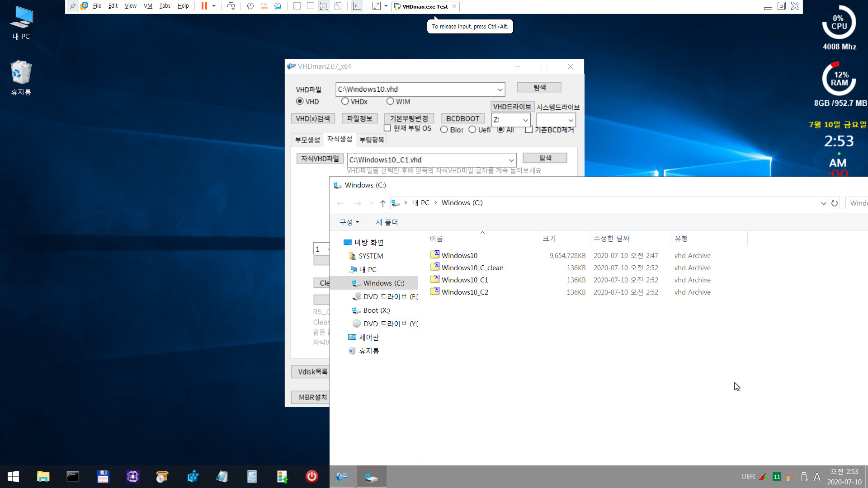Pause the virtual machine with the orange pause icon
This screenshot has height=488, width=868.
point(204,6)
